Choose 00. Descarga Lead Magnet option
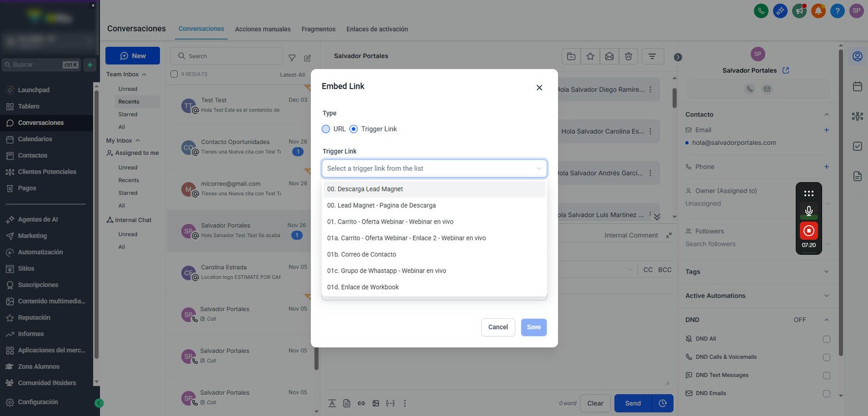868x416 pixels. [434, 189]
